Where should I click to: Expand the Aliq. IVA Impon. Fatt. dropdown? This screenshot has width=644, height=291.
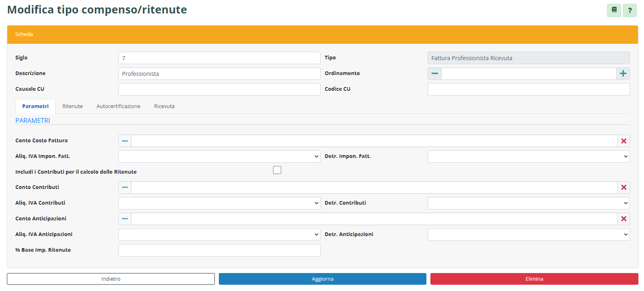point(219,156)
